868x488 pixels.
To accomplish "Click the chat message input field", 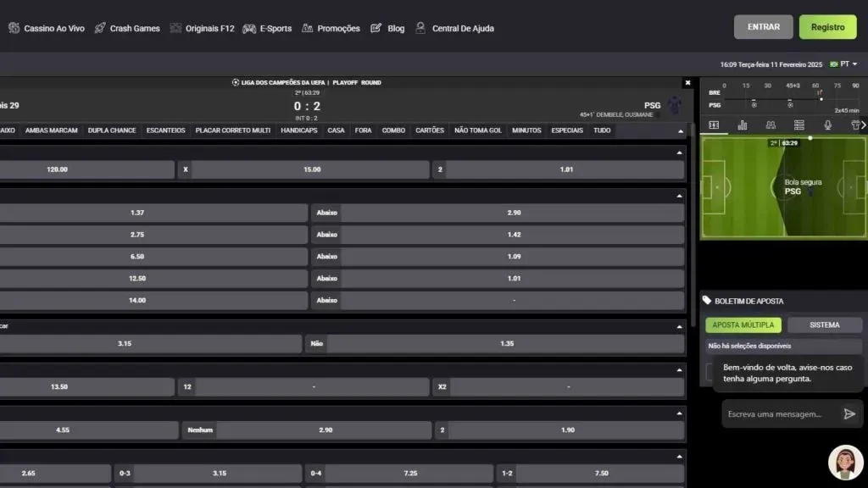I will 776,414.
